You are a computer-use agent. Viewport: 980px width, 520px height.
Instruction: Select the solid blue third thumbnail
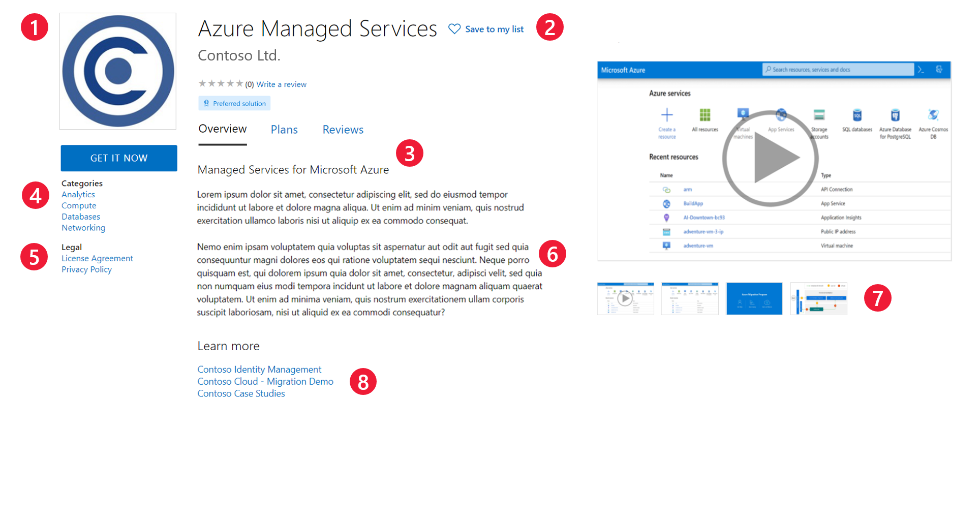[x=754, y=298]
